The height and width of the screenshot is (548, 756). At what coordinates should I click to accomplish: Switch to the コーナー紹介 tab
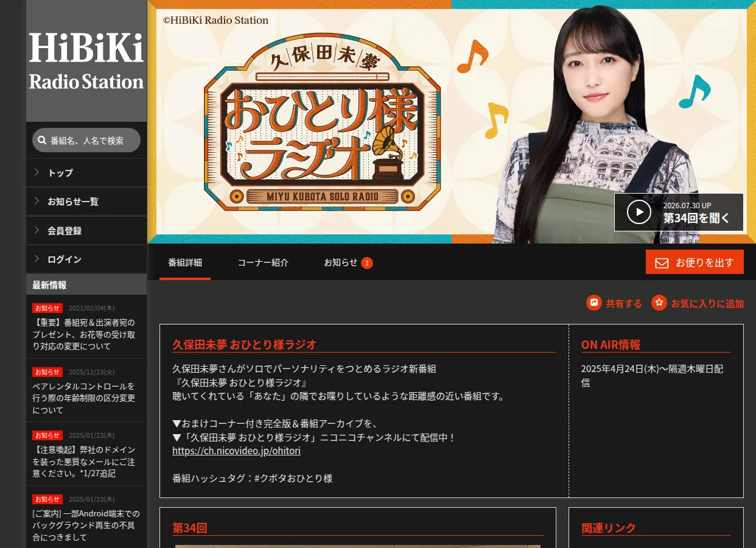pyautogui.click(x=263, y=262)
